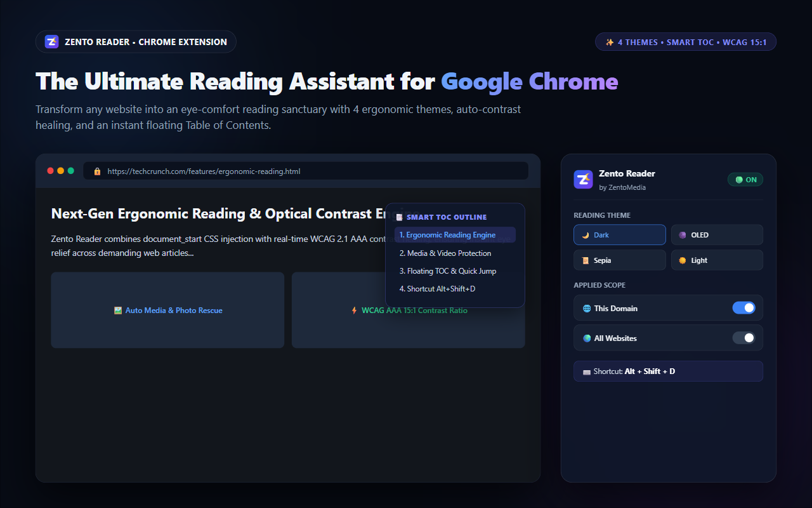Image resolution: width=812 pixels, height=508 pixels.
Task: Click the earth icon next to All Websites
Action: 587,338
